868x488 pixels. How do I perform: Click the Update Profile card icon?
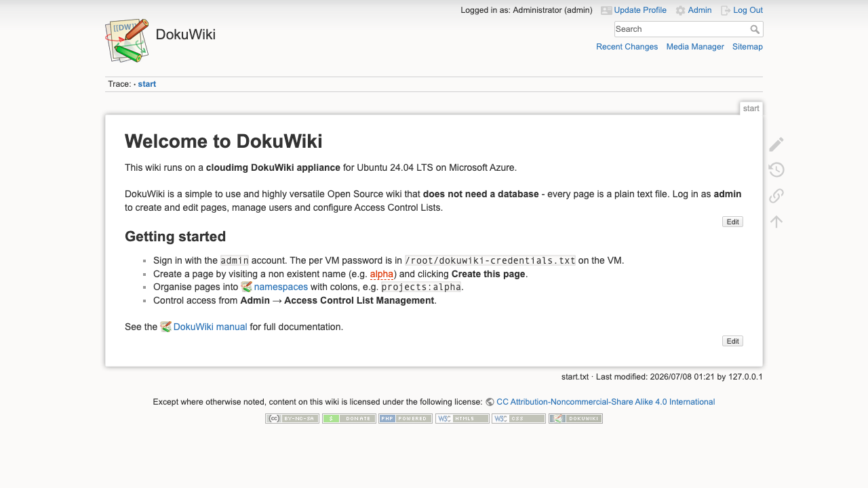(x=606, y=10)
